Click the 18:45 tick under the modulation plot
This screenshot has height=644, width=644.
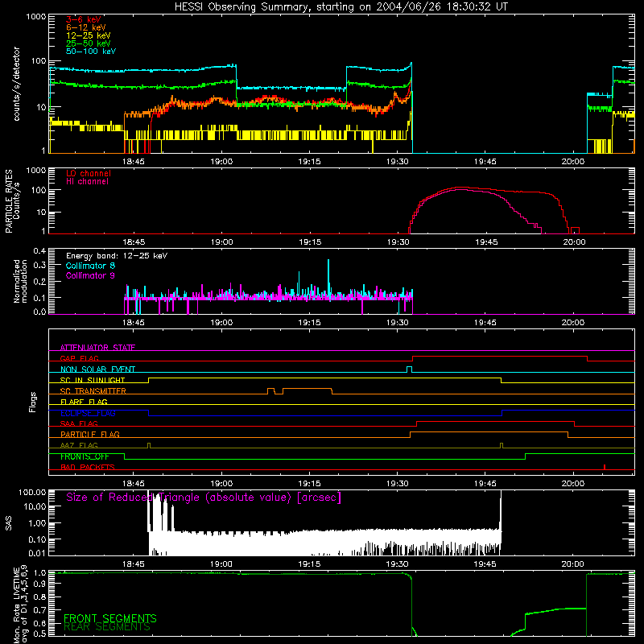click(x=134, y=323)
